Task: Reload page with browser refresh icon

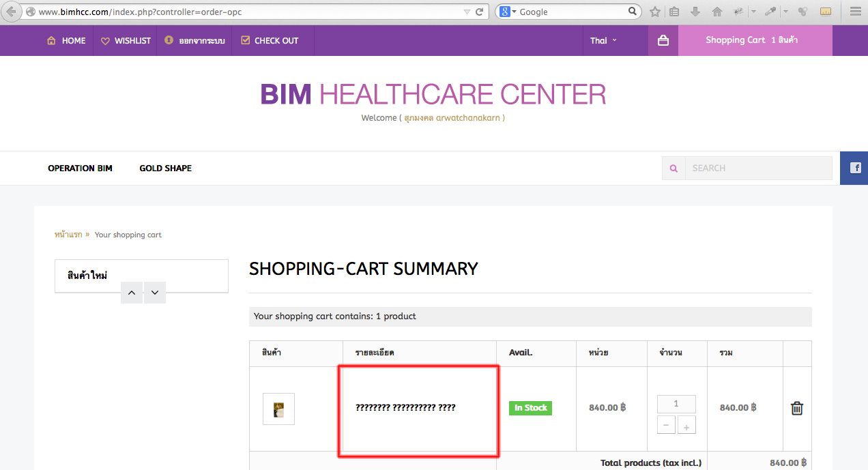Action: pyautogui.click(x=480, y=12)
